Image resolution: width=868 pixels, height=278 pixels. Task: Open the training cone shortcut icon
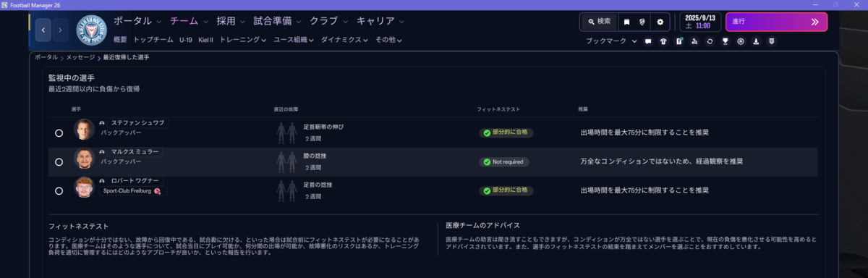(756, 41)
